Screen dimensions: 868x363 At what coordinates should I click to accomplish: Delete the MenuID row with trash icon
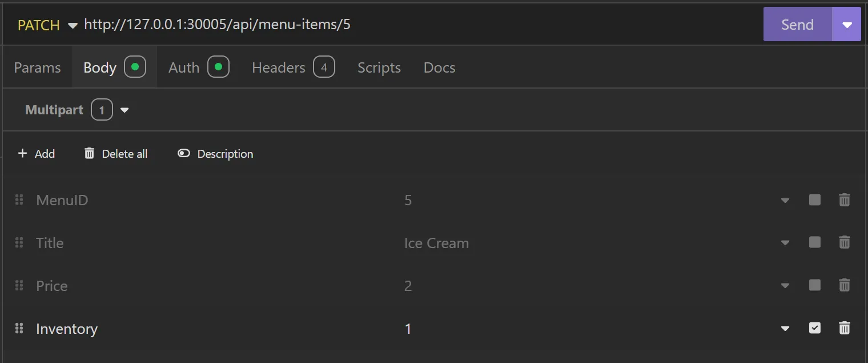(844, 200)
